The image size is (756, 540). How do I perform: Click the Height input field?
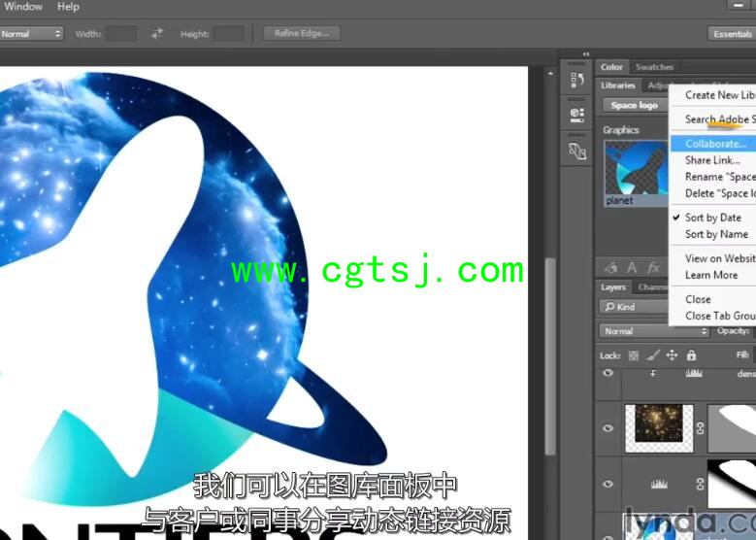pos(229,34)
